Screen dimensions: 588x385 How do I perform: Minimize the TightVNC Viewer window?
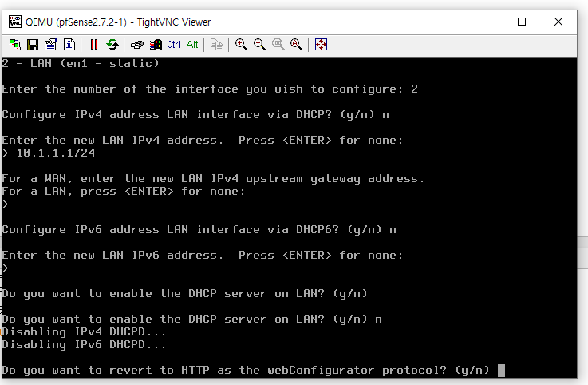point(486,22)
